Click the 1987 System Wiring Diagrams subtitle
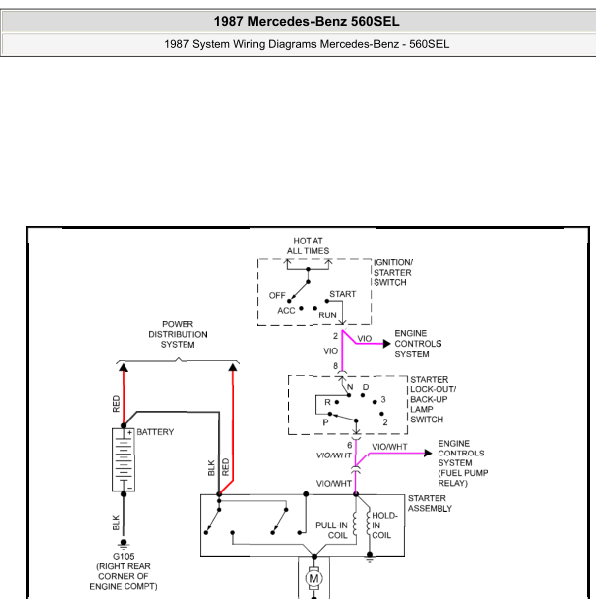The image size is (596, 599). pos(306,44)
